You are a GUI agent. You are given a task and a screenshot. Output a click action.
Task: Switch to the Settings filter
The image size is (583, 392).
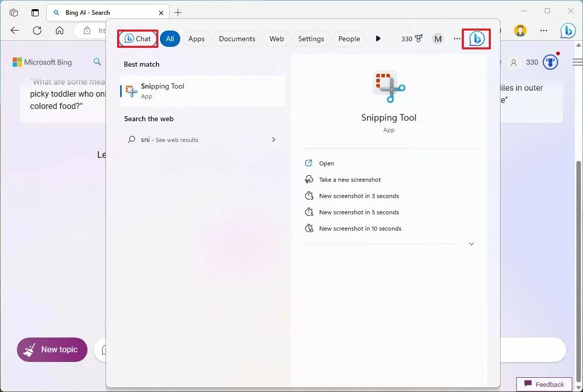pyautogui.click(x=311, y=39)
